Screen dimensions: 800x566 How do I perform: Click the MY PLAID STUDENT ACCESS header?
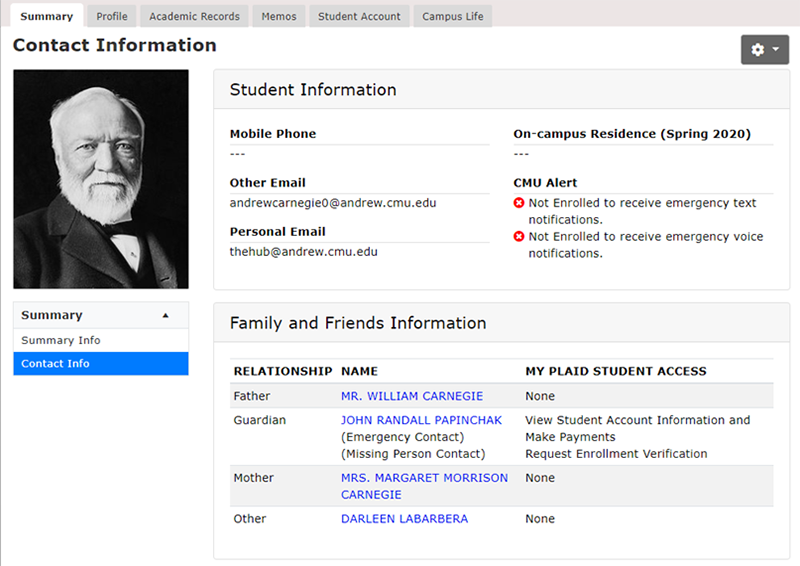pos(616,371)
